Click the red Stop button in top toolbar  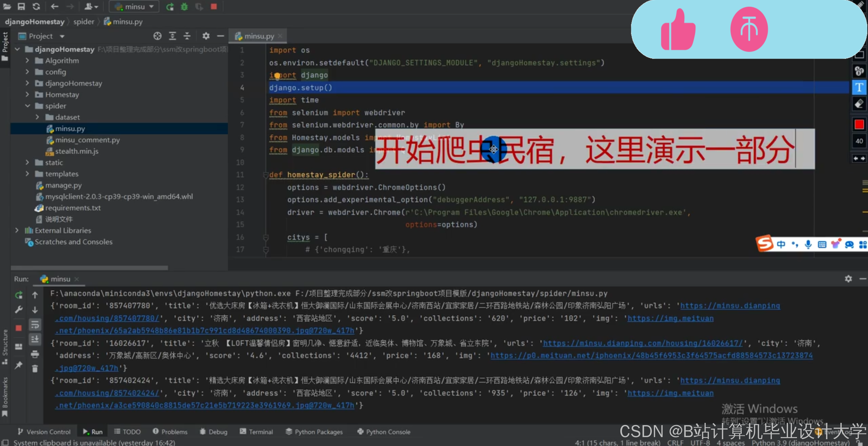click(x=214, y=7)
